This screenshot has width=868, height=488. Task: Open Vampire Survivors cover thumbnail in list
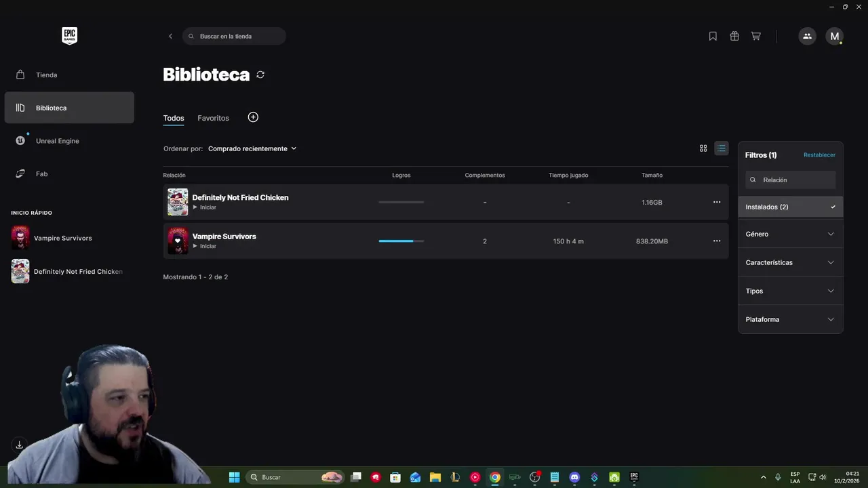coord(178,241)
